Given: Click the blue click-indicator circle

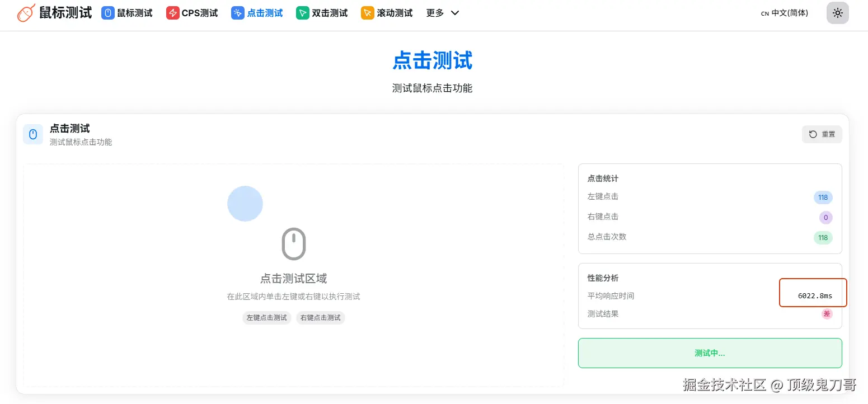Looking at the screenshot, I should [245, 203].
